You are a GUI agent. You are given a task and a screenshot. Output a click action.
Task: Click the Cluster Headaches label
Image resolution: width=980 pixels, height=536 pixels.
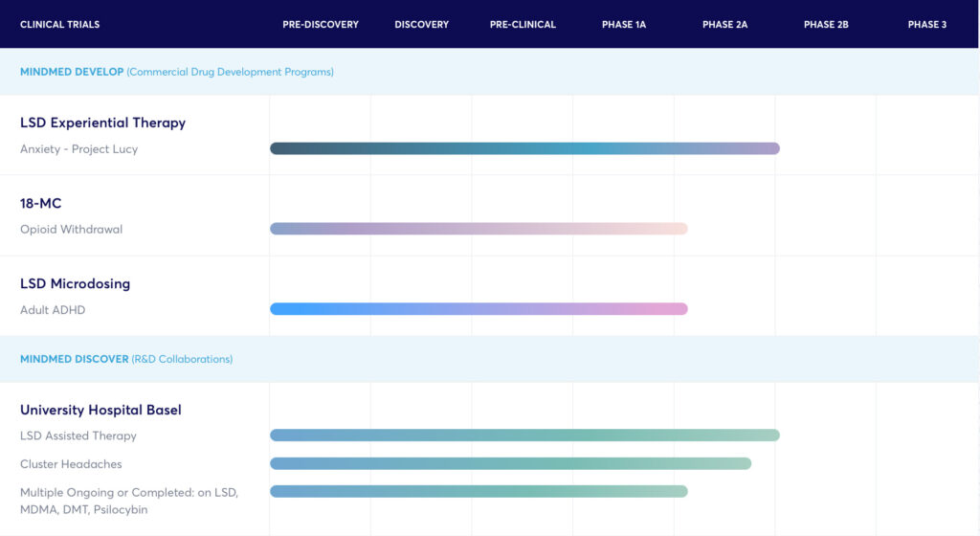(x=71, y=464)
